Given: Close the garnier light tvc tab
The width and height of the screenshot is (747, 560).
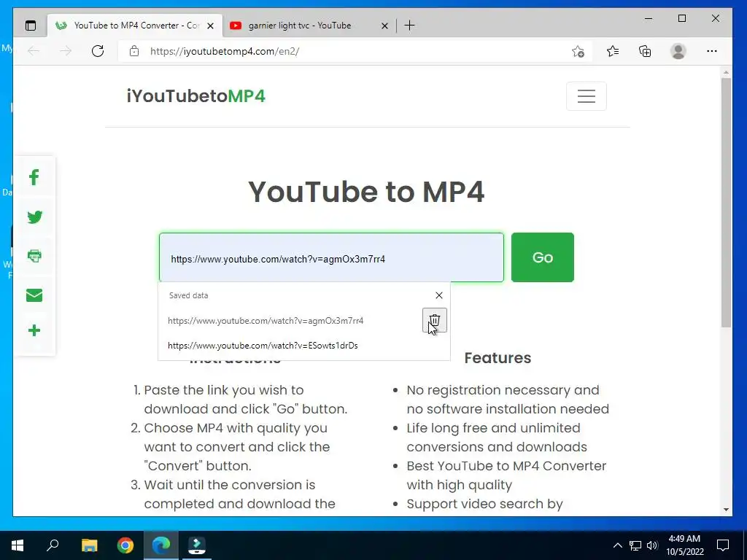Looking at the screenshot, I should 385,26.
